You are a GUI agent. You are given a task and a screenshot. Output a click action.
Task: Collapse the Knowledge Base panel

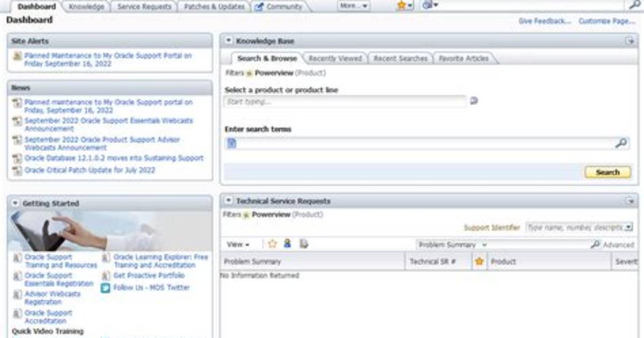coord(228,41)
